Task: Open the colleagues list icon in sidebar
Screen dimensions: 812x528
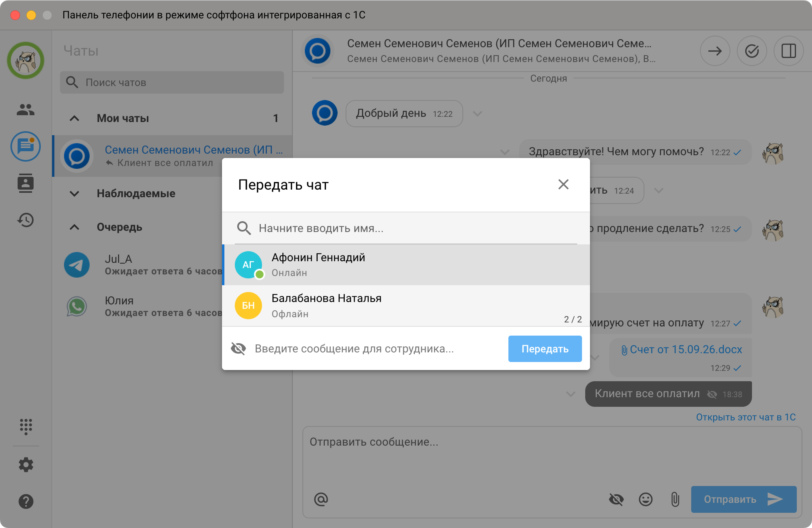Action: pos(26,110)
